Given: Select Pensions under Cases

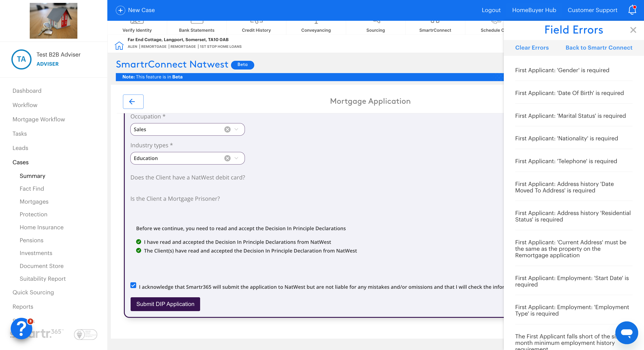Looking at the screenshot, I should [x=32, y=240].
